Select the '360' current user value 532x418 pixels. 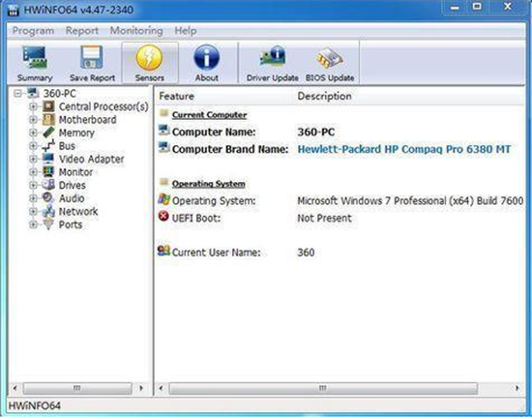point(306,253)
